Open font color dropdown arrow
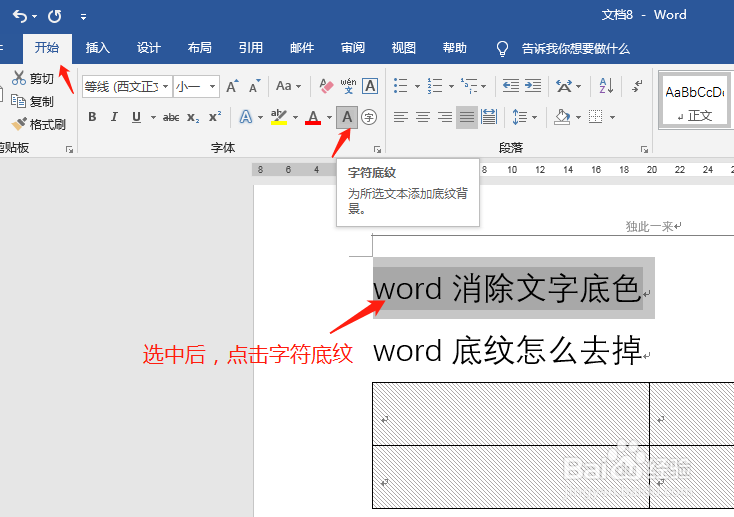Image resolution: width=734 pixels, height=517 pixels. pos(330,117)
